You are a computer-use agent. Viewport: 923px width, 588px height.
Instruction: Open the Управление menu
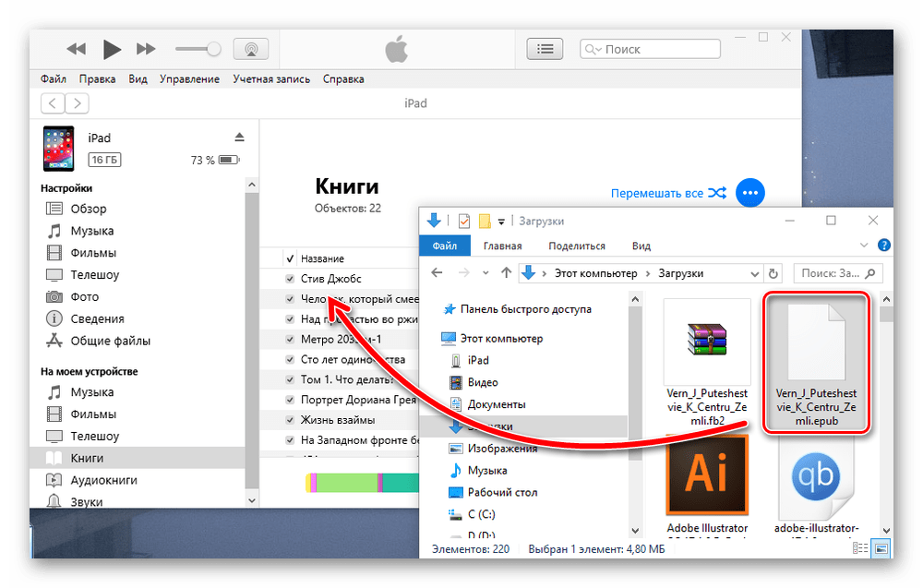189,78
